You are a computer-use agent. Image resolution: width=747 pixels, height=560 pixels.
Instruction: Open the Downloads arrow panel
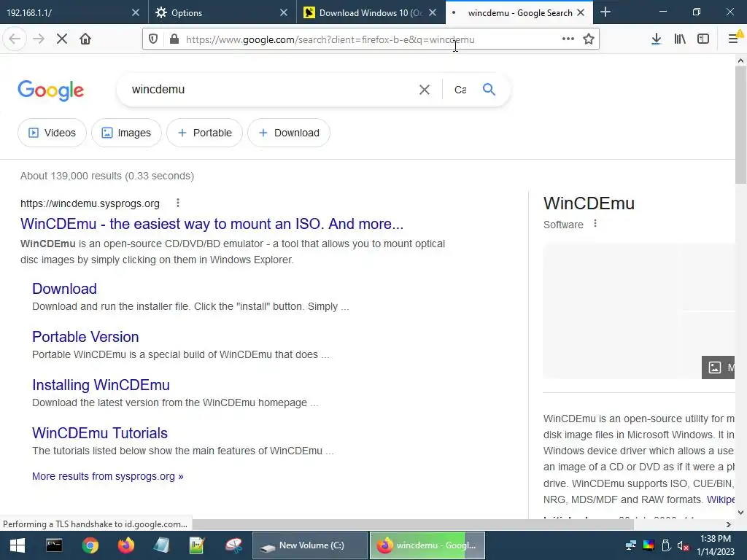[x=656, y=39]
